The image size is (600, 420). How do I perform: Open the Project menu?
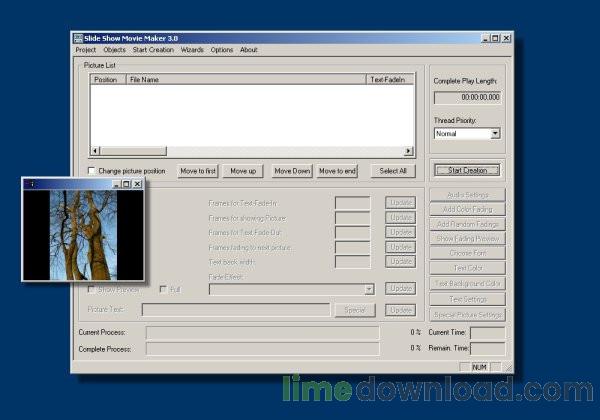85,49
